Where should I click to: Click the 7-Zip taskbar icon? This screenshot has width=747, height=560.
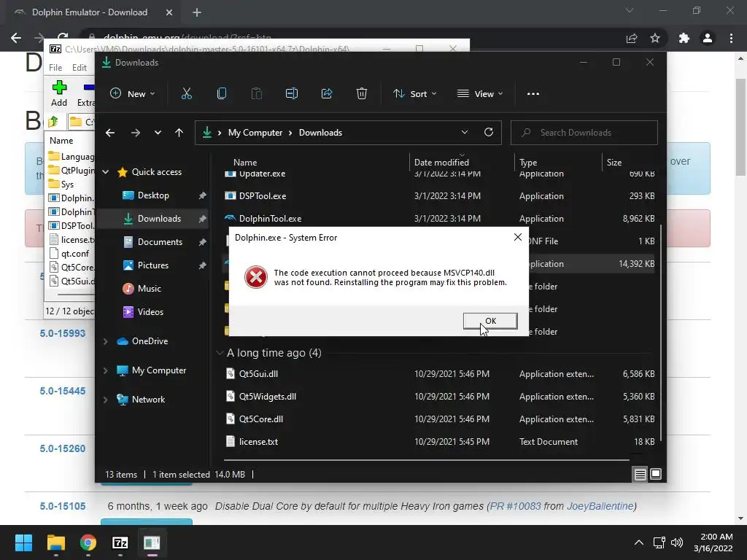point(120,542)
